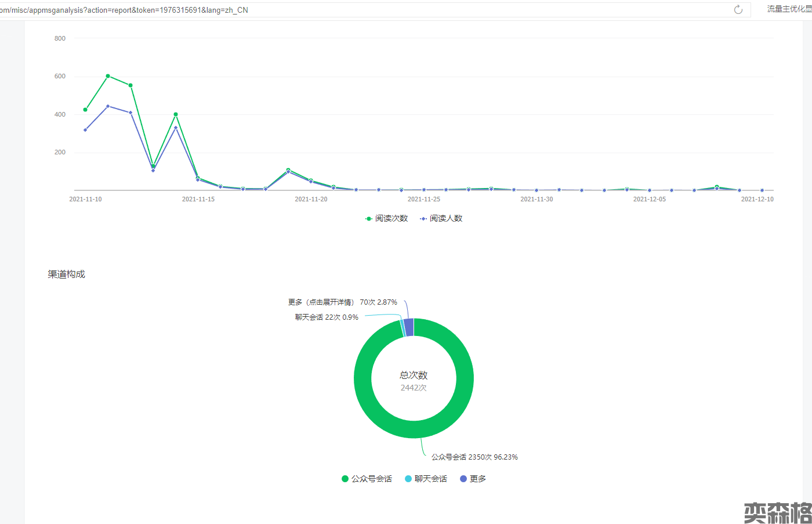Click the 公众号会话 2350次 96.23% callout label
The width and height of the screenshot is (812, 524).
474,457
